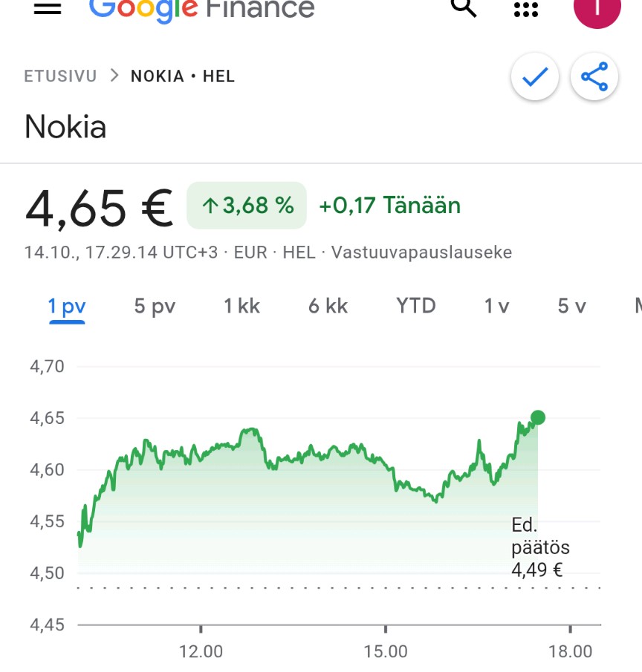Click the NOKIA • HEL breadcrumb
Screen dimensions: 642x672
183,76
